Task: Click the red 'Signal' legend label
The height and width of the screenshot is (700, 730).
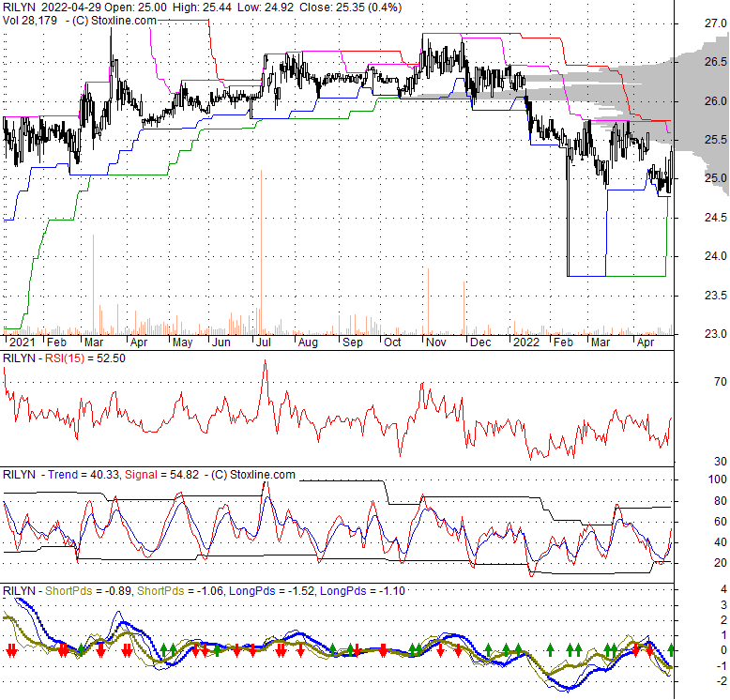Action: (x=141, y=475)
